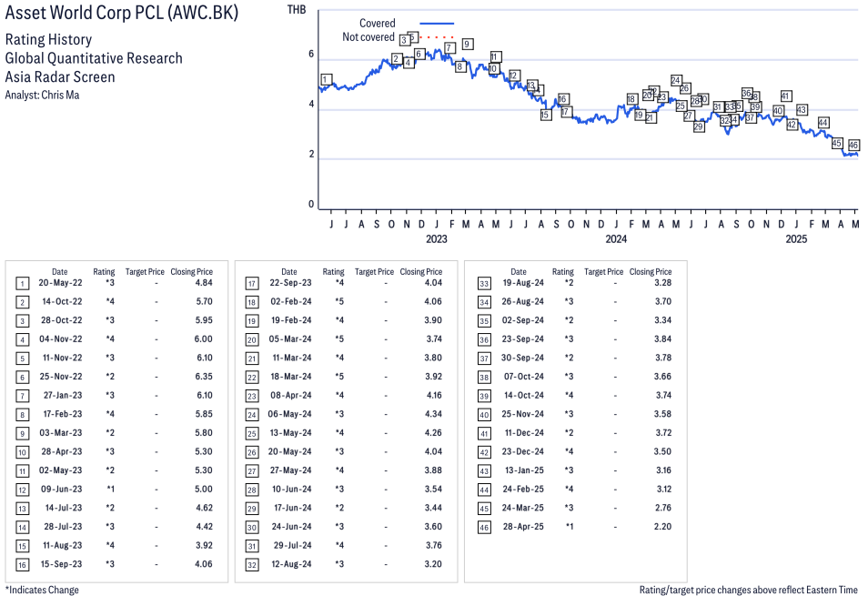
Task: Click the 2024 year label on axis
Action: pos(616,239)
